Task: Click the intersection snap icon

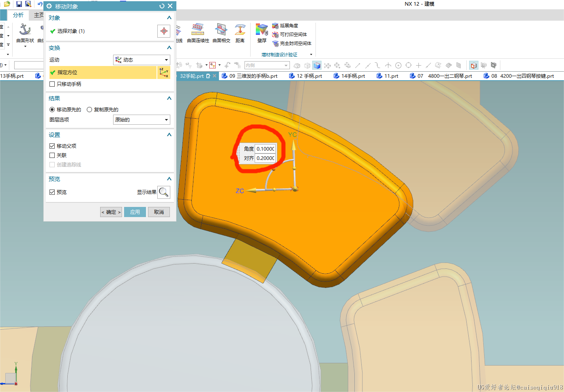Action: click(388, 65)
